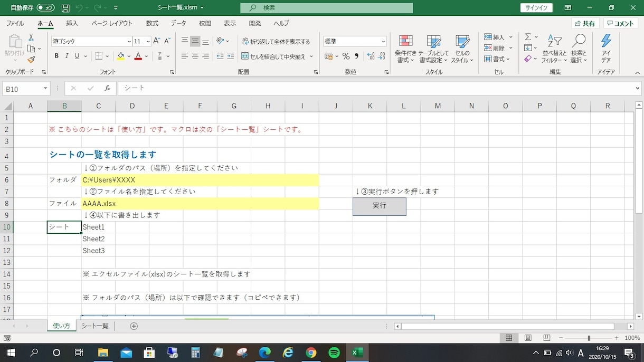Expand the merge and center dropdown arrow
Image resolution: width=644 pixels, height=362 pixels.
(311, 56)
